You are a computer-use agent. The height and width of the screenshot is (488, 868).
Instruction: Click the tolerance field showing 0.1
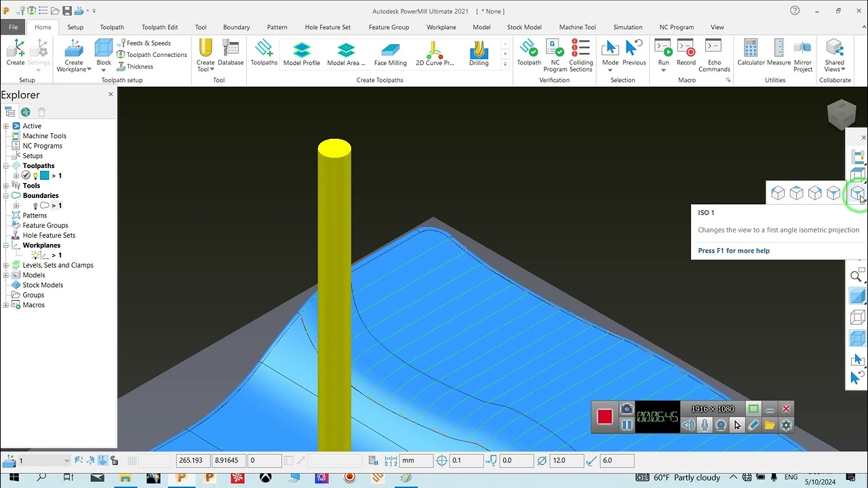(467, 460)
